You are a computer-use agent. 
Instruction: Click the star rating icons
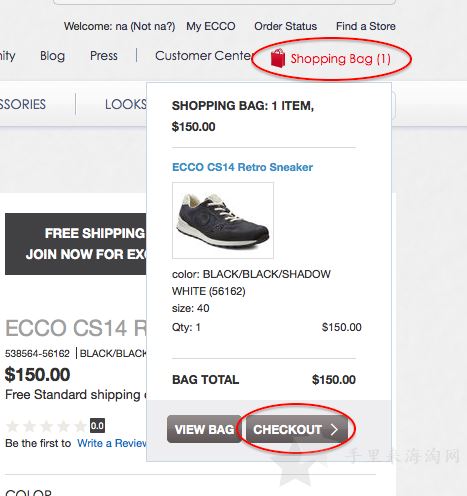(47, 426)
